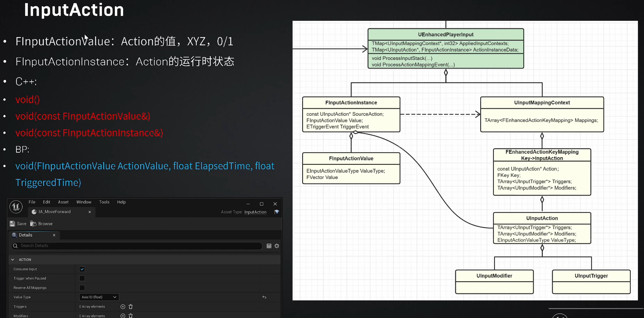Click 'void ProcessInputStack(...)' text in diagram
644x318 pixels.
402,58
